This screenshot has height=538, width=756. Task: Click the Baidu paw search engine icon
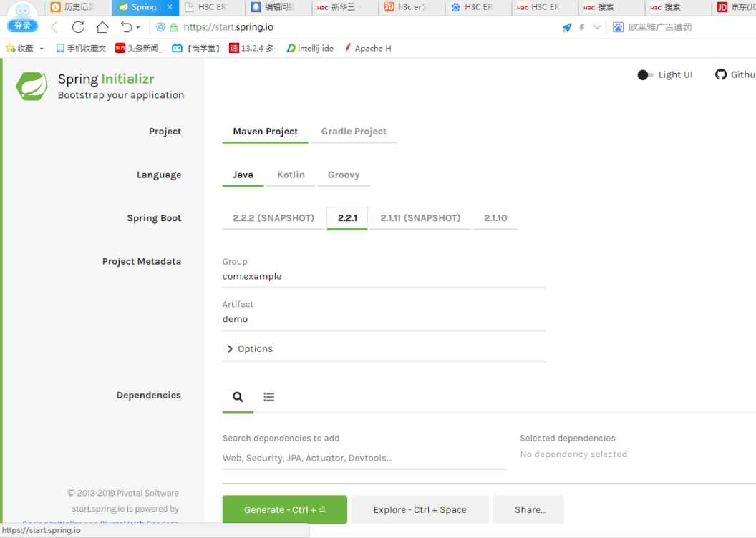tap(618, 27)
